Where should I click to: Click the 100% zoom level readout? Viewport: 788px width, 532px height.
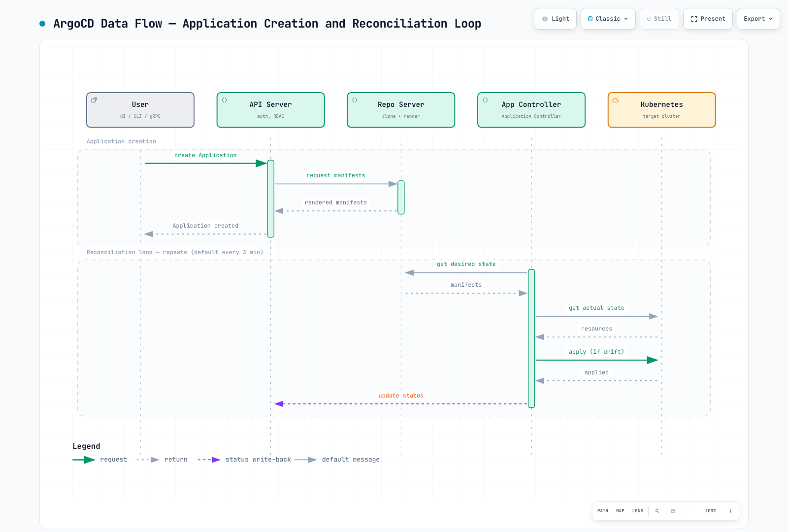711,511
